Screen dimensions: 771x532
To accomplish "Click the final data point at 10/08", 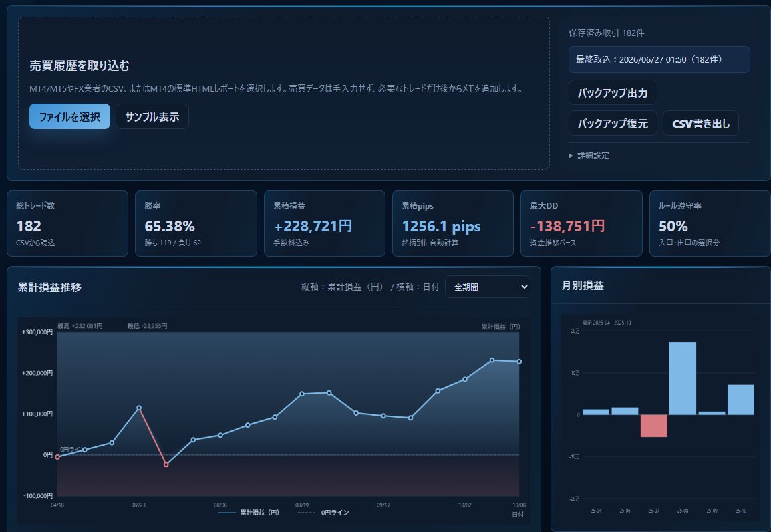I will point(519,362).
